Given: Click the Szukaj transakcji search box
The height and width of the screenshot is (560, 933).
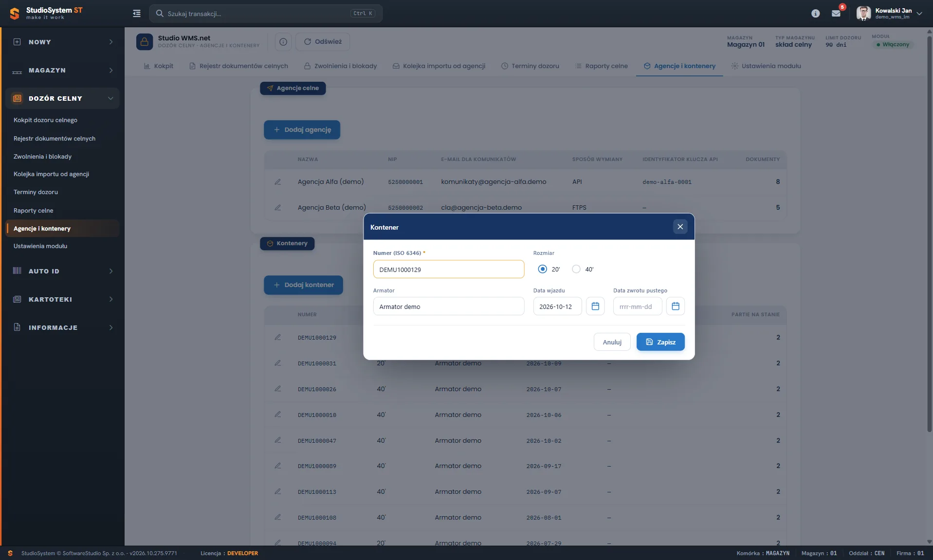Looking at the screenshot, I should 266,14.
